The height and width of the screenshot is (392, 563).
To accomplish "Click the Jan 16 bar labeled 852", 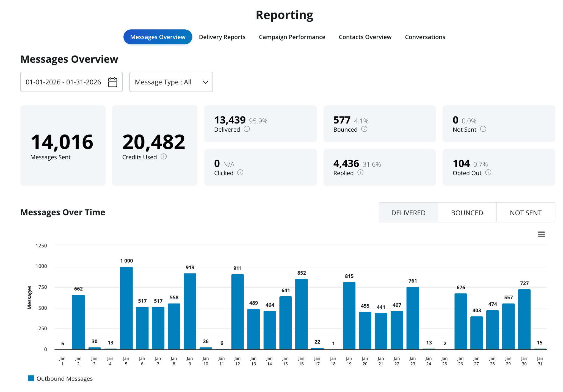I will tap(302, 314).
